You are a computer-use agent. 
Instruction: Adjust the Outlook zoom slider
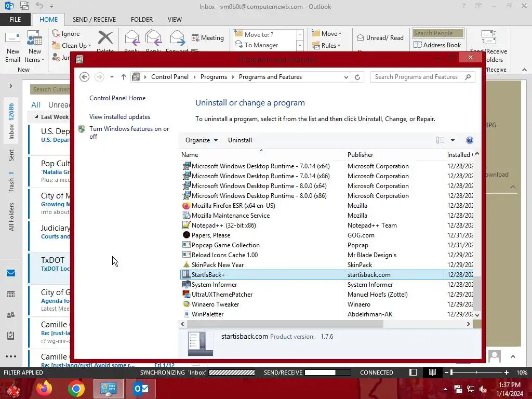[x=451, y=373]
